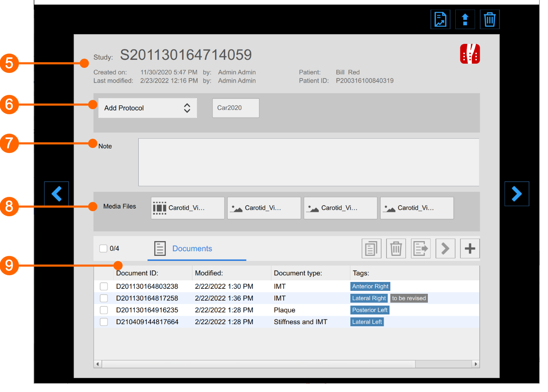Click the report chart icon at top
This screenshot has height=392, width=548.
(x=440, y=19)
